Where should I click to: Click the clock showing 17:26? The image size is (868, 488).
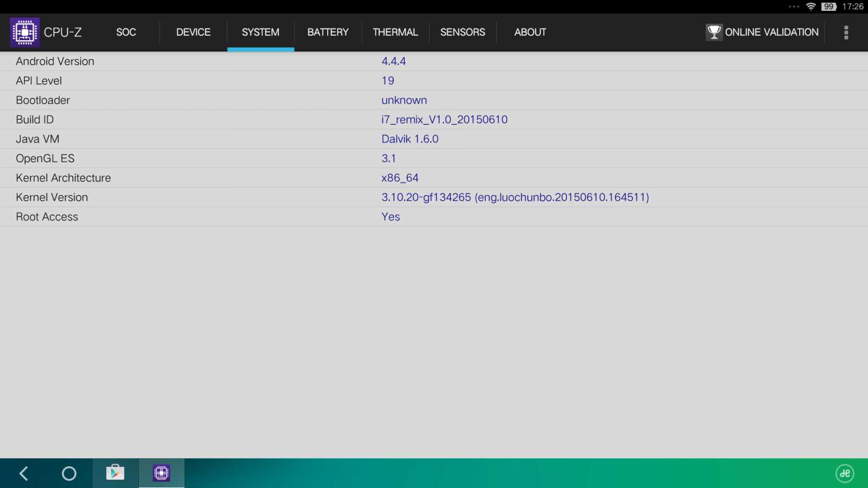(x=853, y=7)
